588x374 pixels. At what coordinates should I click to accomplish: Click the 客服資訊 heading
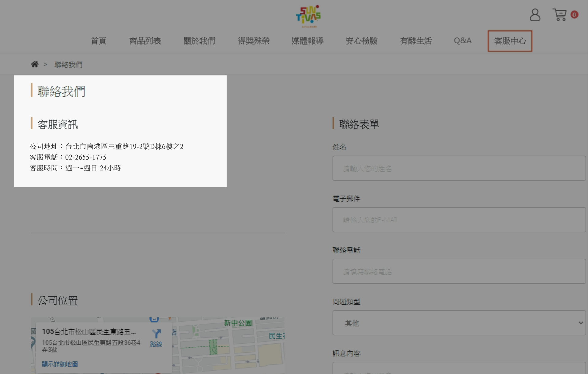[x=58, y=124]
